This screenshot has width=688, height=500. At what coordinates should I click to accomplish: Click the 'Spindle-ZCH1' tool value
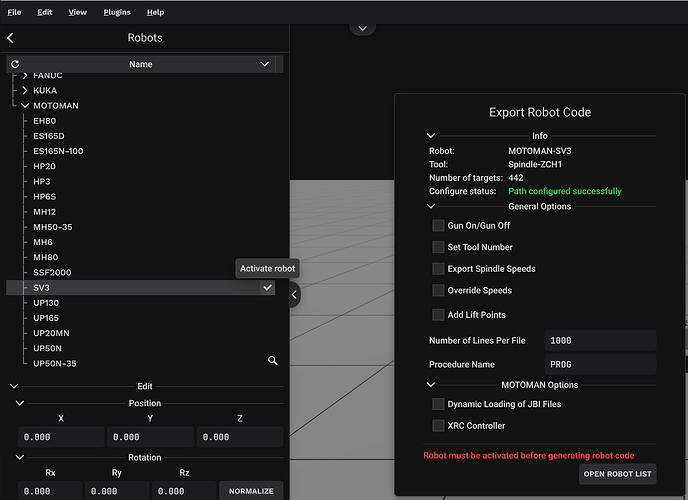pyautogui.click(x=535, y=164)
